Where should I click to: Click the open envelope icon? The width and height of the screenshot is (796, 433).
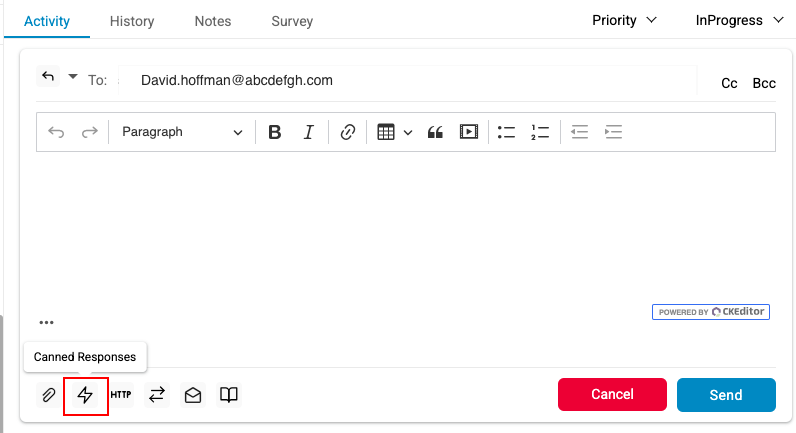tap(193, 395)
